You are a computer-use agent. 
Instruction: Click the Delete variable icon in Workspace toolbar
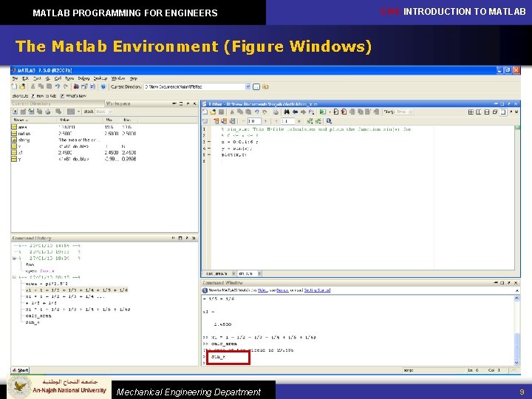pos(58,112)
